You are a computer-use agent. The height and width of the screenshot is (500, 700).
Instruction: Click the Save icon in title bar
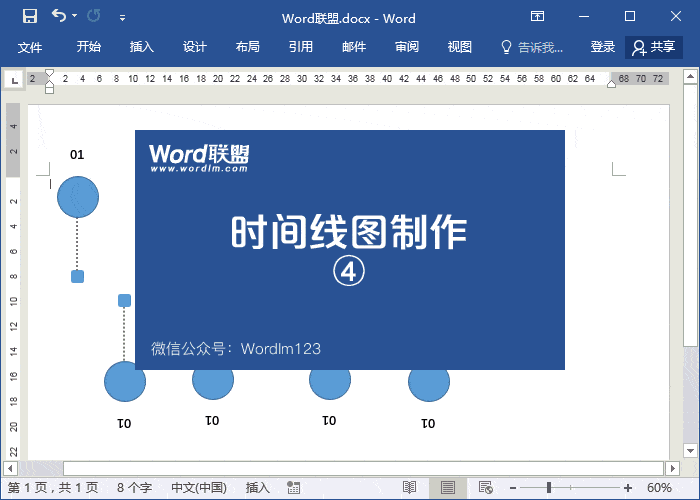[x=30, y=17]
